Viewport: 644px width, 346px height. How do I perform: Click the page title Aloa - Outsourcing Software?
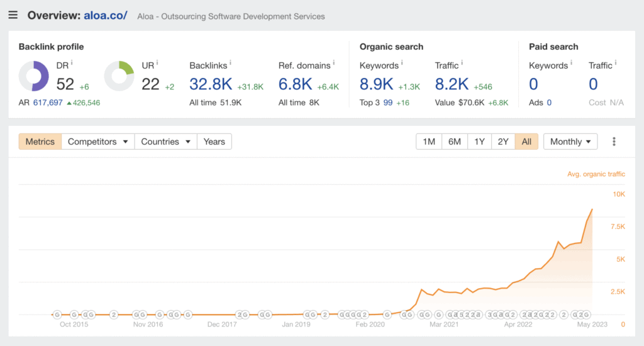pyautogui.click(x=231, y=16)
